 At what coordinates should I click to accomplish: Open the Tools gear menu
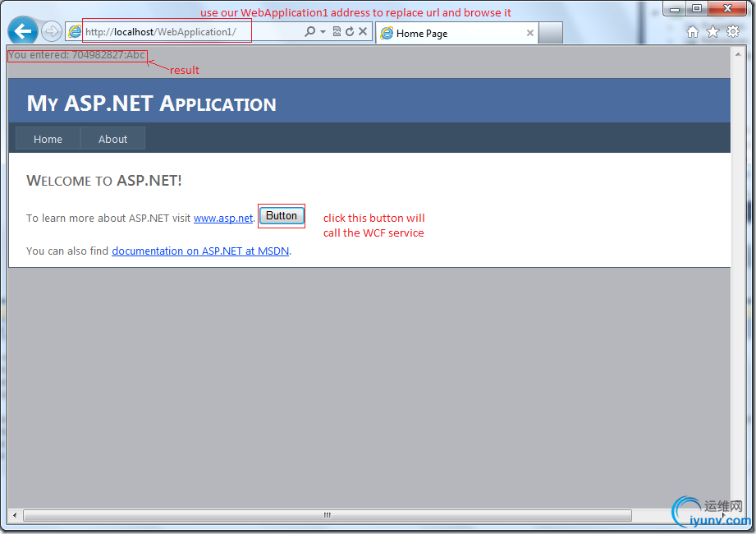tap(733, 32)
